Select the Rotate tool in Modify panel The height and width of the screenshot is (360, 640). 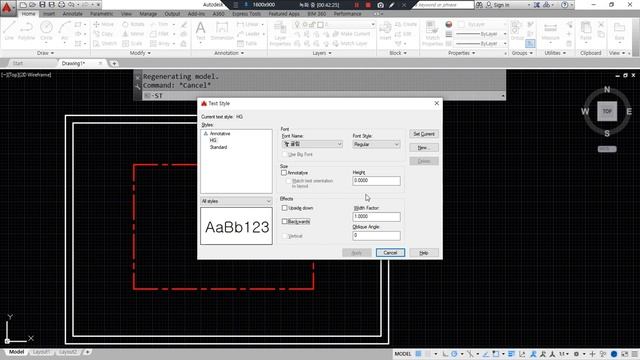coord(133,24)
